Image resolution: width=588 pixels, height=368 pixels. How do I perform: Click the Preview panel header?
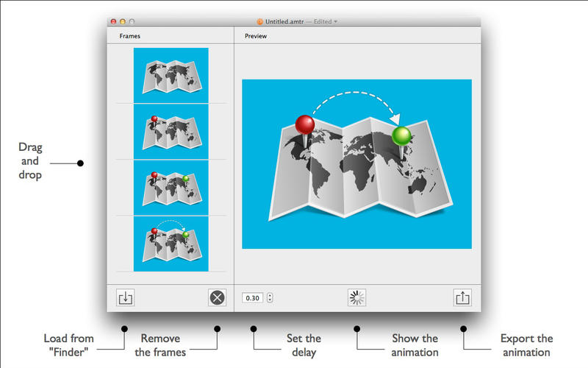tap(255, 35)
